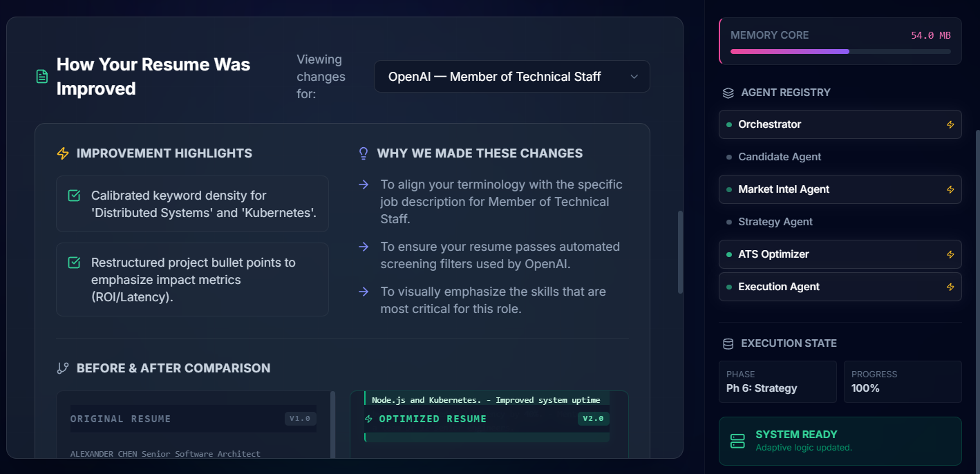980x474 pixels.
Task: Click the lightning bolt Improvement Highlights icon
Action: [x=63, y=153]
